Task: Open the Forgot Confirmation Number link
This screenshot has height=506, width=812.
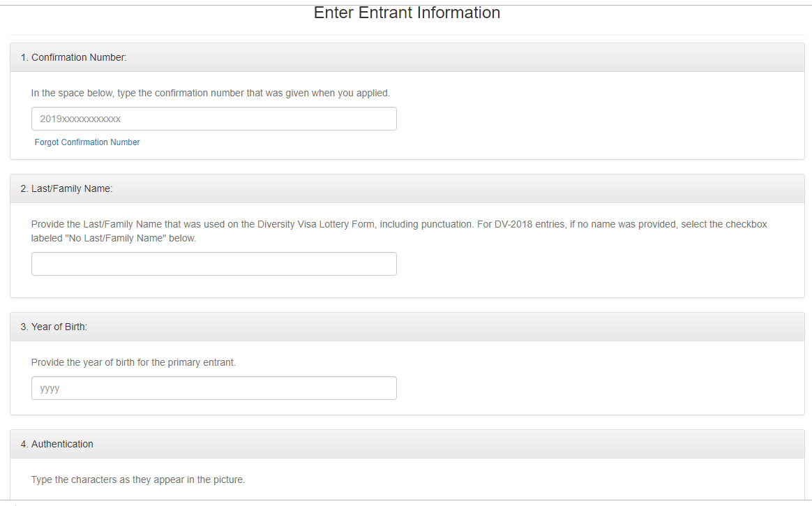Action: click(87, 142)
